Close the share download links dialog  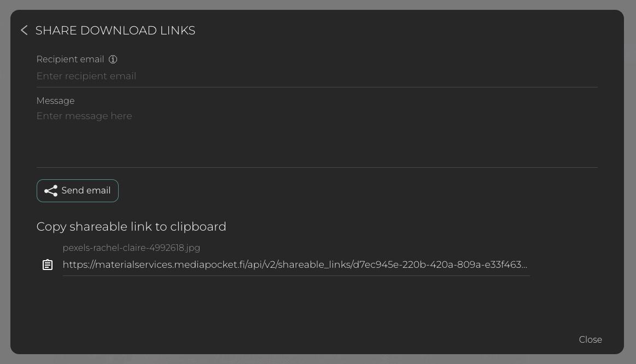[x=590, y=339]
